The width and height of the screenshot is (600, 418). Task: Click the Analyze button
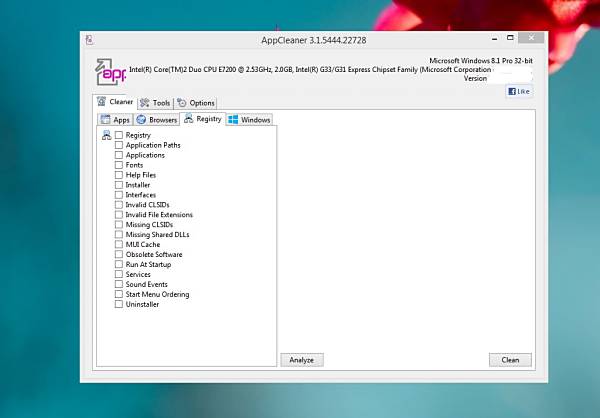coord(302,360)
